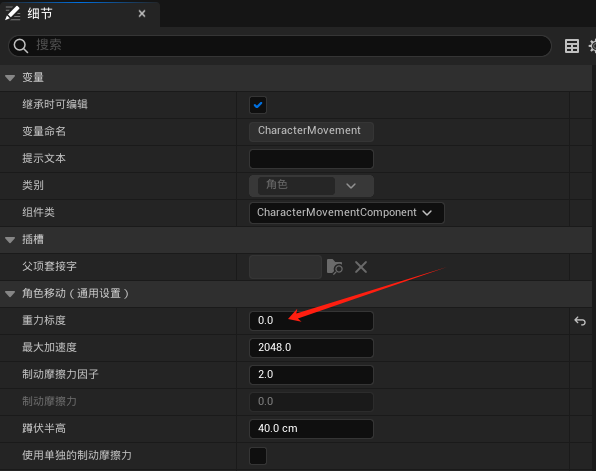Click the 最大加速度 label
This screenshot has width=596, height=471.
tap(49, 347)
